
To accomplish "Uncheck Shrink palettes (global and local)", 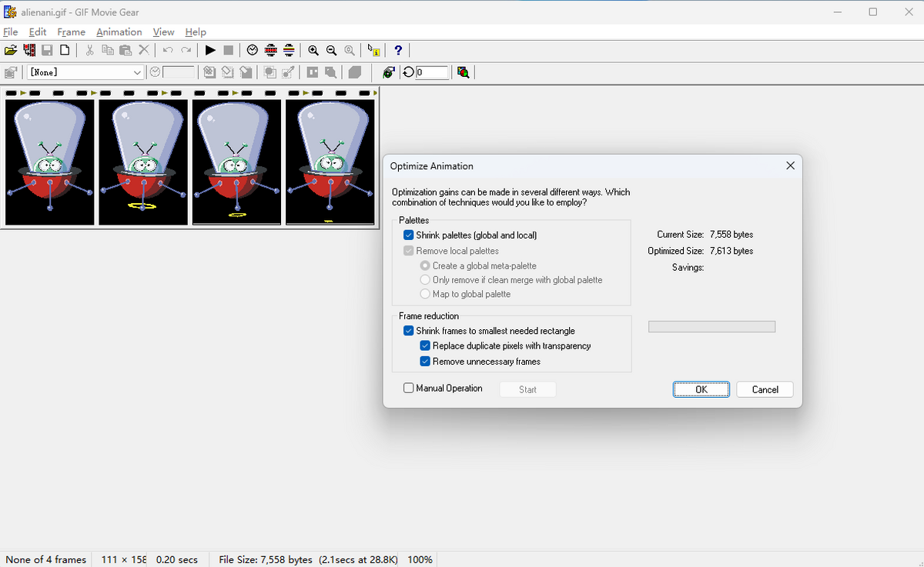I will tap(409, 235).
